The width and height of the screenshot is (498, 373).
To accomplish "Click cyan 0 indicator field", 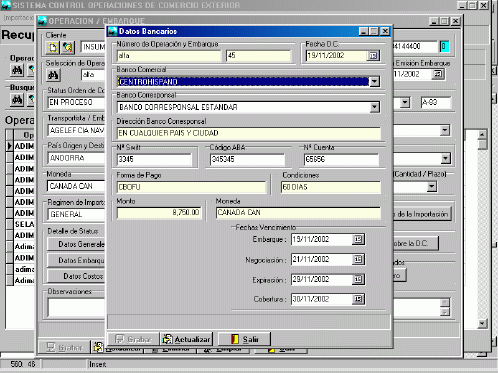I will point(444,47).
